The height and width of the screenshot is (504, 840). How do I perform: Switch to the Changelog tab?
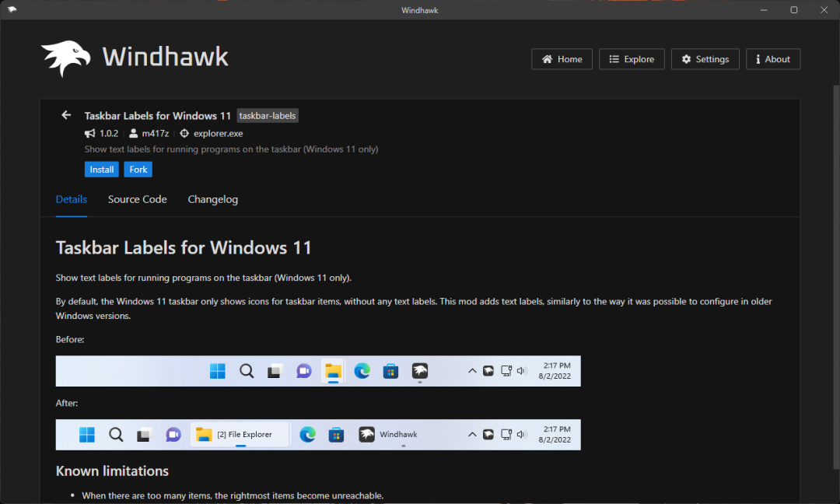click(x=212, y=199)
